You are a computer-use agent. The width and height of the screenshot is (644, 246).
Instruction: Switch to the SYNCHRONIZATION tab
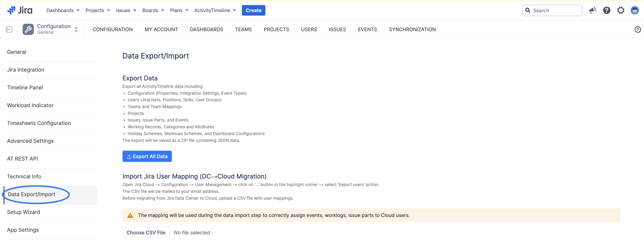[x=412, y=29]
